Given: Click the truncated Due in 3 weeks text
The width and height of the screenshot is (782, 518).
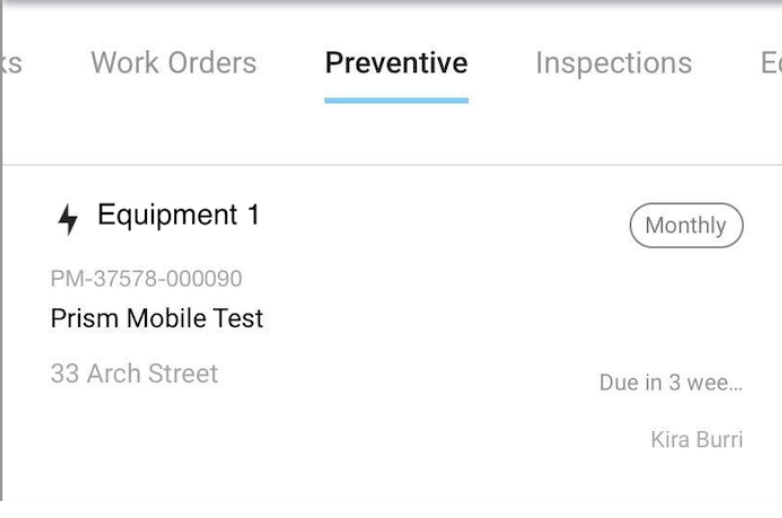Looking at the screenshot, I should tap(671, 383).
